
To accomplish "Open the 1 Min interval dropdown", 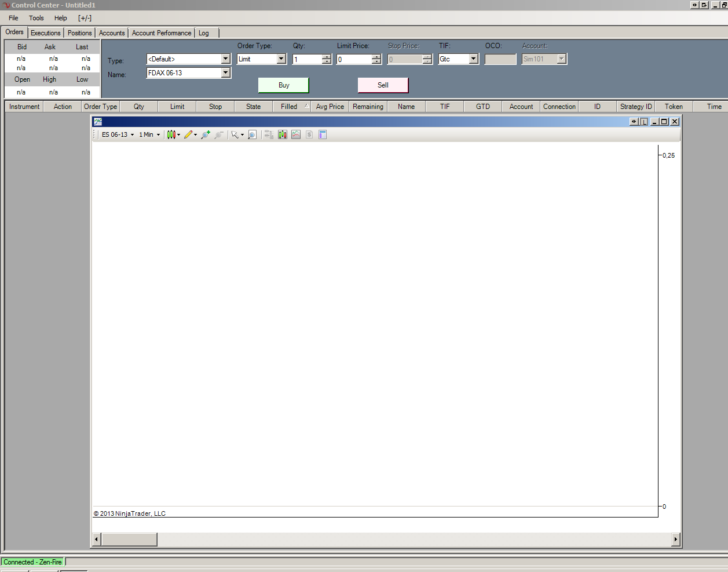I will tap(149, 134).
